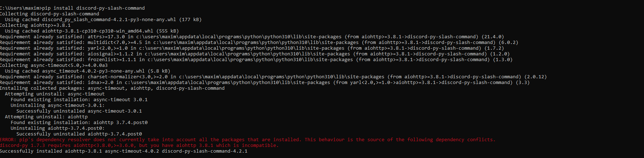Click the red "discord-py 1.7.3 requires" line
Screen dimensions: 644x158
tap(139, 145)
